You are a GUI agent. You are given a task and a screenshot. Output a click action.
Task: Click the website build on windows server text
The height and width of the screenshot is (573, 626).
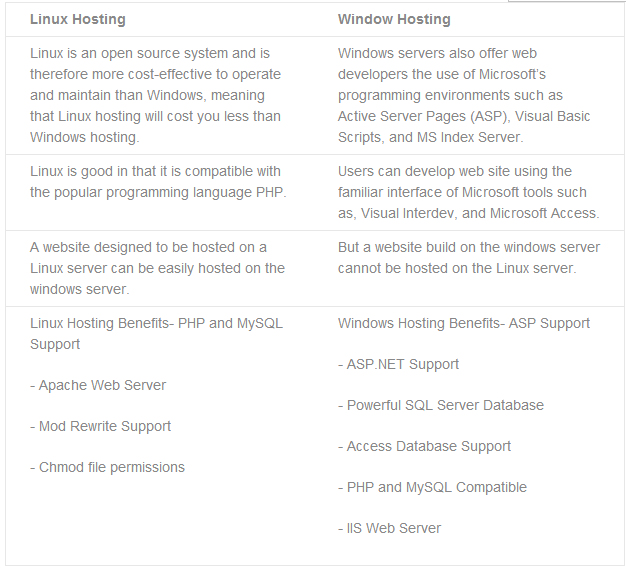coord(469,258)
